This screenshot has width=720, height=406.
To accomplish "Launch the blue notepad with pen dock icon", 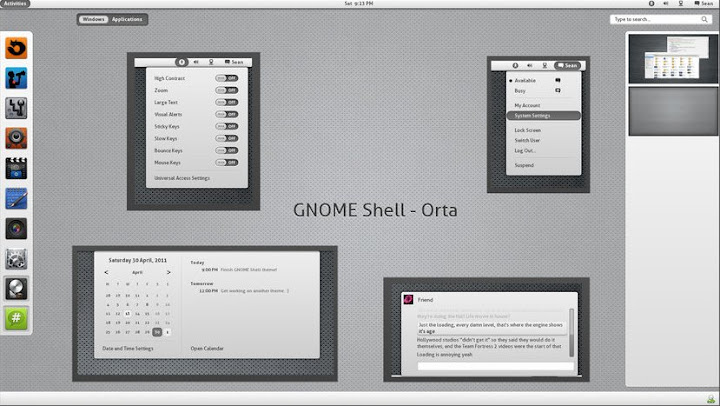I will click(x=17, y=199).
